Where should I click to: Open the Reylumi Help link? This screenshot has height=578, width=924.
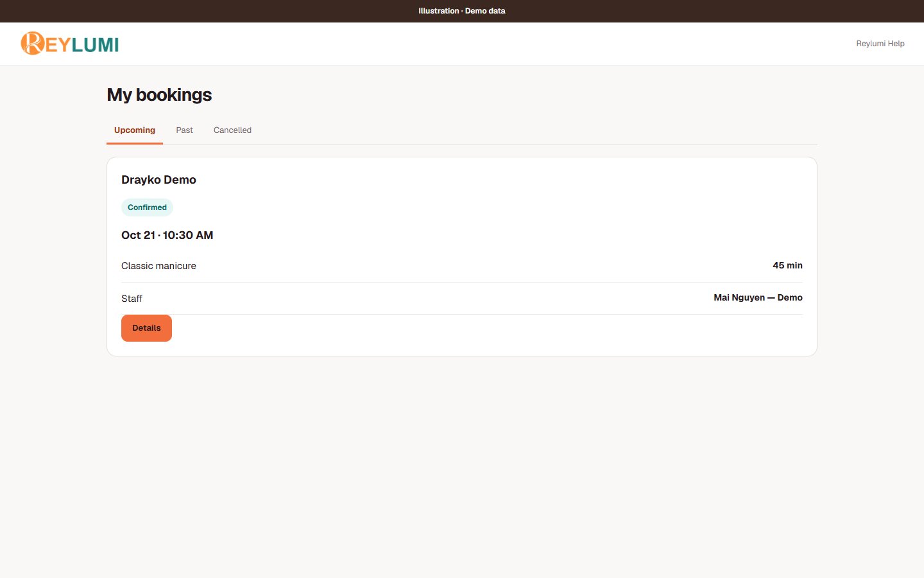tap(880, 44)
